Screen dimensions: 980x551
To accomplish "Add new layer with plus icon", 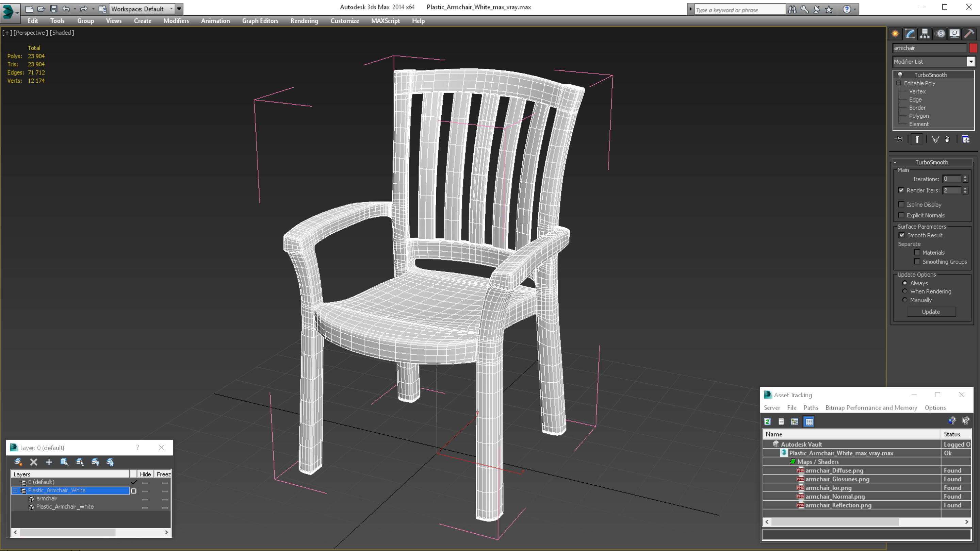I will point(49,462).
